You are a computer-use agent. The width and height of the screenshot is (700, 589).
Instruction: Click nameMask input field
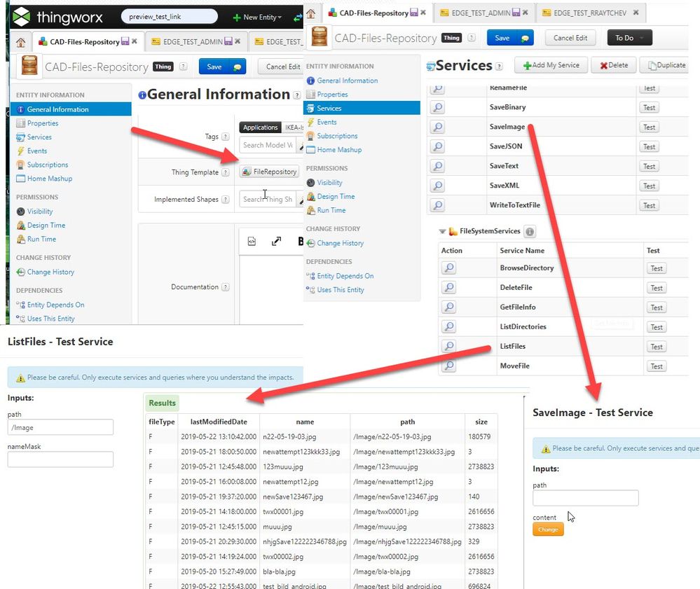point(60,459)
